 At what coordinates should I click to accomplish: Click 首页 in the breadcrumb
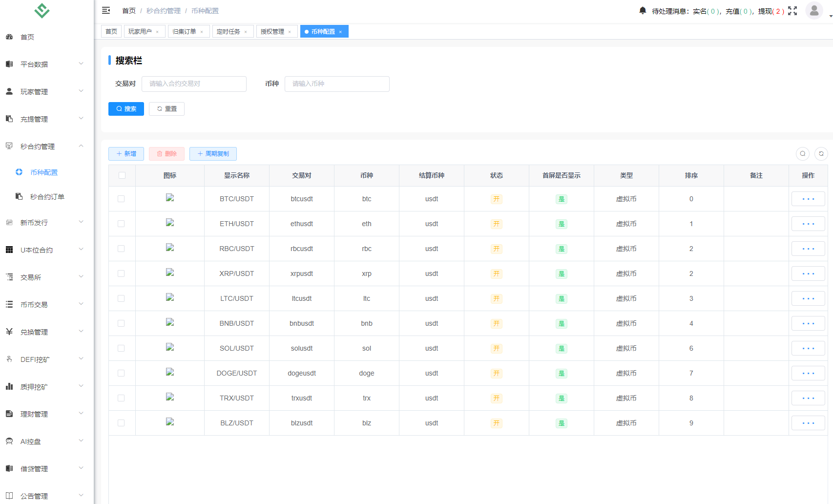(129, 11)
